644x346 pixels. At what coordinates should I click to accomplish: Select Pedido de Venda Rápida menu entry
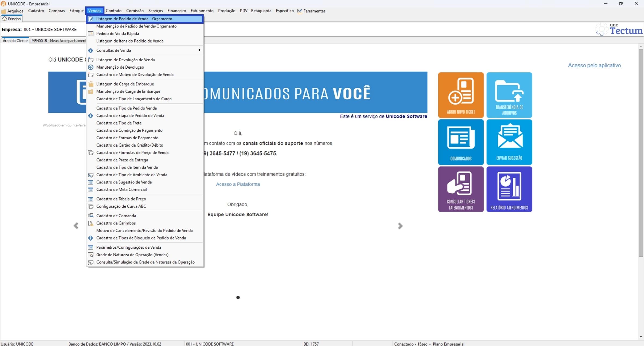(x=117, y=34)
